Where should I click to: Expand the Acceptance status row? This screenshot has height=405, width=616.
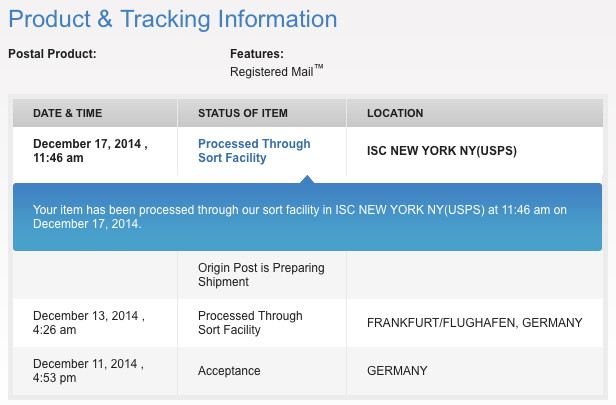[x=229, y=371]
